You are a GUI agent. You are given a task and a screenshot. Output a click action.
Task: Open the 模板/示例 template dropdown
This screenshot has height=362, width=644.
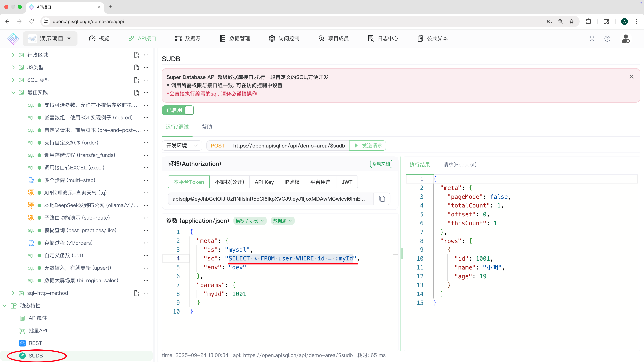[250, 221]
